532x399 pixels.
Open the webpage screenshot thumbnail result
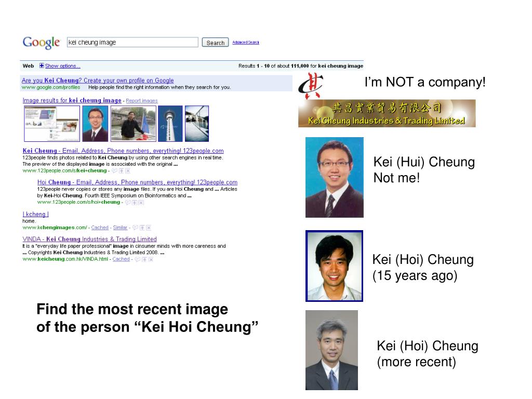(52, 124)
